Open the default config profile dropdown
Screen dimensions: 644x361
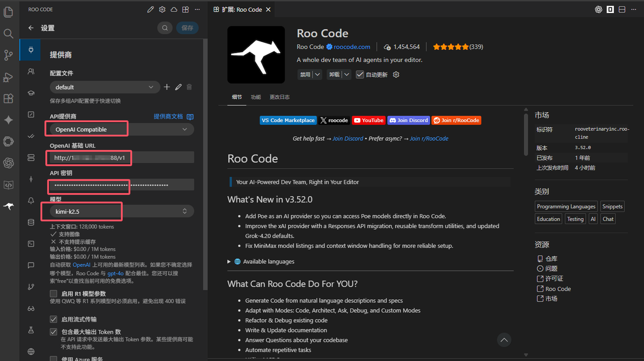pos(105,87)
